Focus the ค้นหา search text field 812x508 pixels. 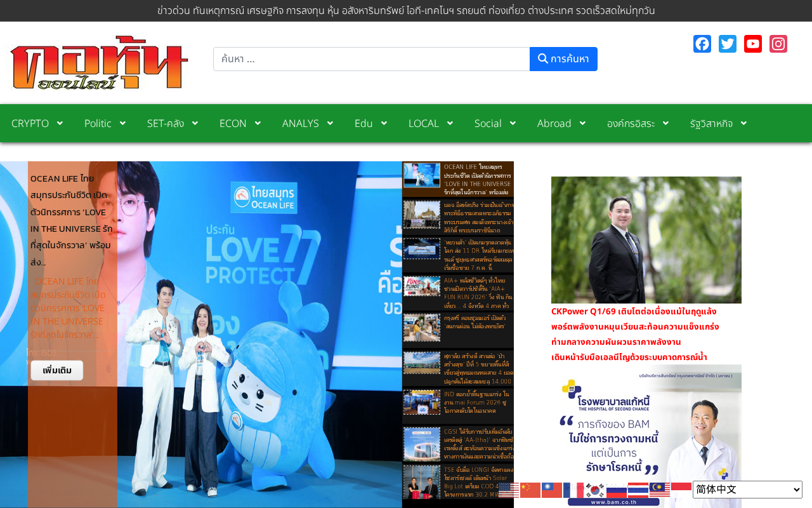[x=372, y=59]
